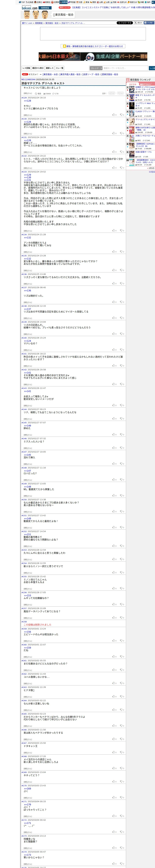Click the comment count icon showing 178
Viewport: 155px width, 868px height.
click(55, 94)
